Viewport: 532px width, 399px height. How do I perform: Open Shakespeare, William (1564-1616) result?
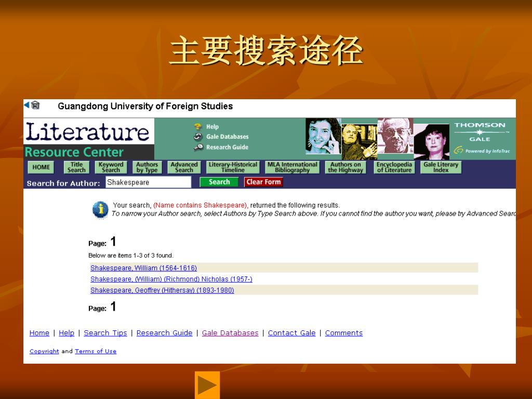tap(143, 268)
